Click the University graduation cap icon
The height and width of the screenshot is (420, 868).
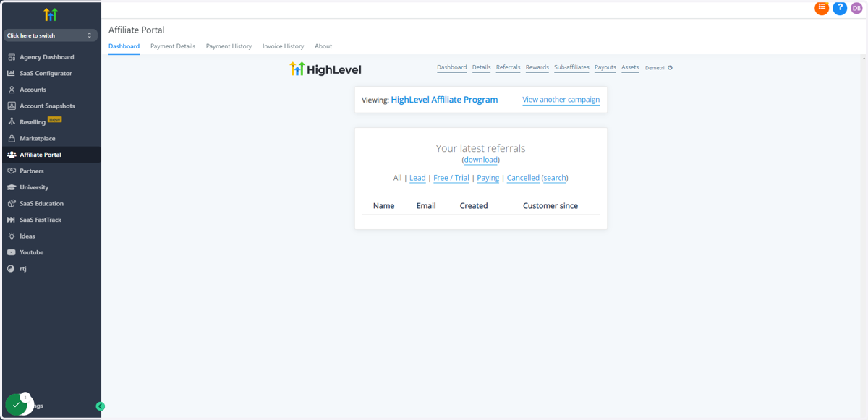(x=12, y=187)
